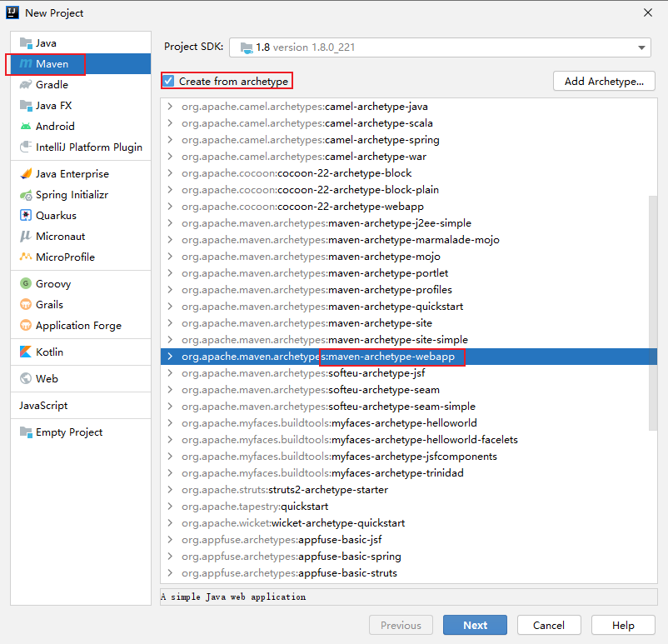This screenshot has width=668, height=644.
Task: Click the MicroProfile icon
Action: (x=26, y=257)
